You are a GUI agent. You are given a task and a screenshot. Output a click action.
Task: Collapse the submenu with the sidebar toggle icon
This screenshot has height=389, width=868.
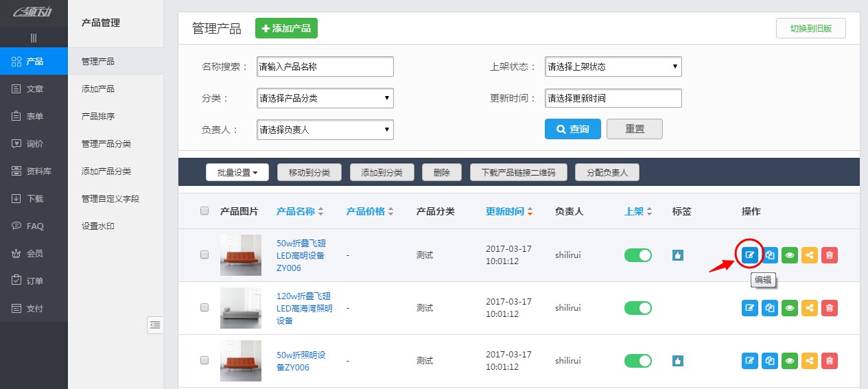[155, 325]
